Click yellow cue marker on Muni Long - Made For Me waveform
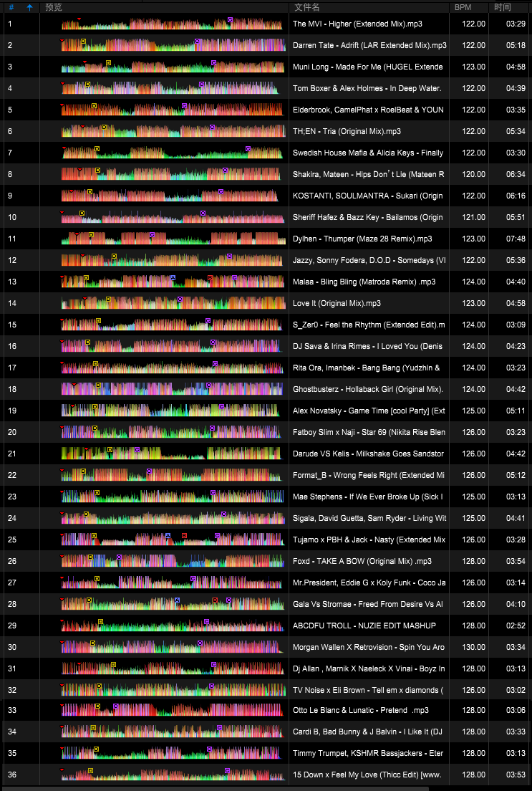532x791 pixels. pos(108,62)
